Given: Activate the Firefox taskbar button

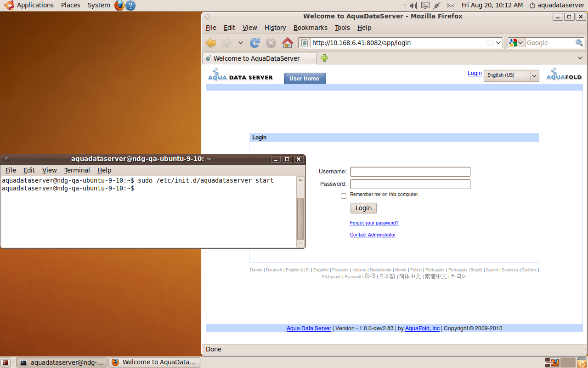Looking at the screenshot, I should 155,362.
